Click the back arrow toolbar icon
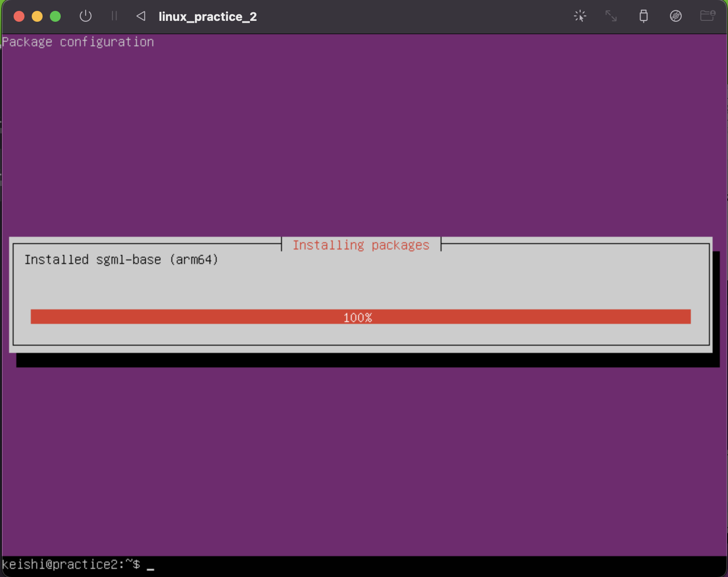Viewport: 728px width, 577px height. click(141, 16)
